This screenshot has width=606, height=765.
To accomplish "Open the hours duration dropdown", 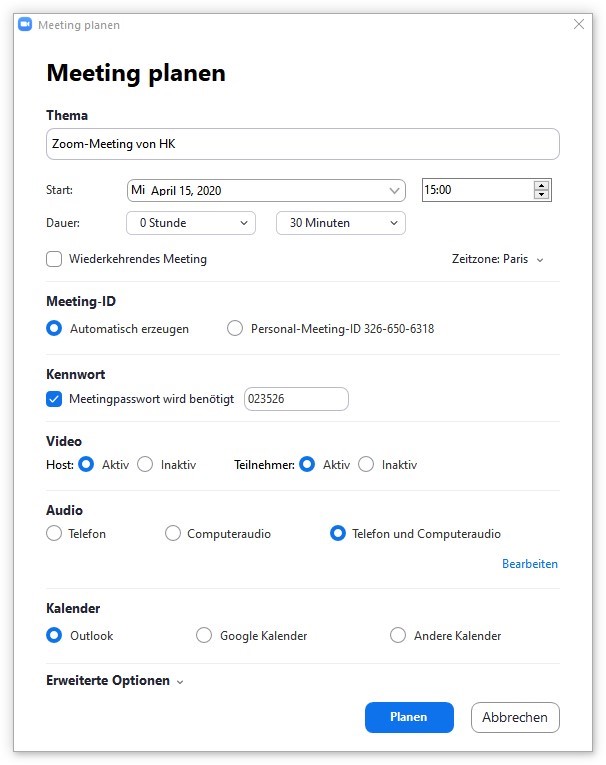I will click(191, 223).
